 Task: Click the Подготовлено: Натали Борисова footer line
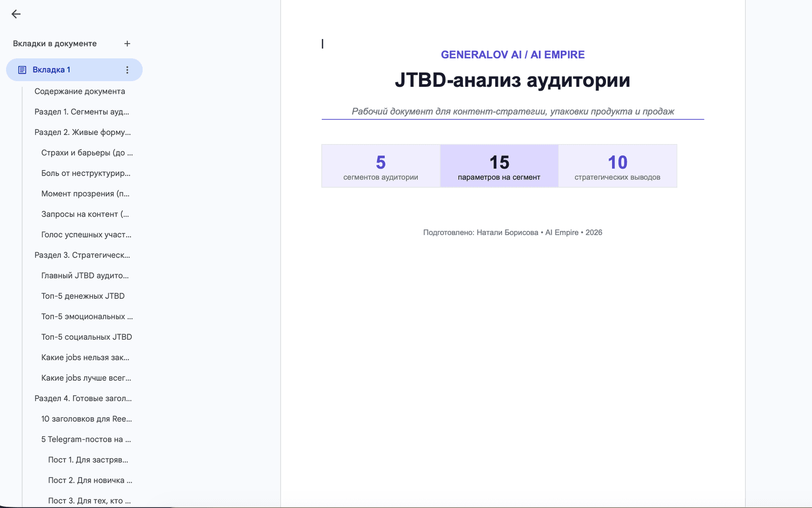(x=513, y=232)
